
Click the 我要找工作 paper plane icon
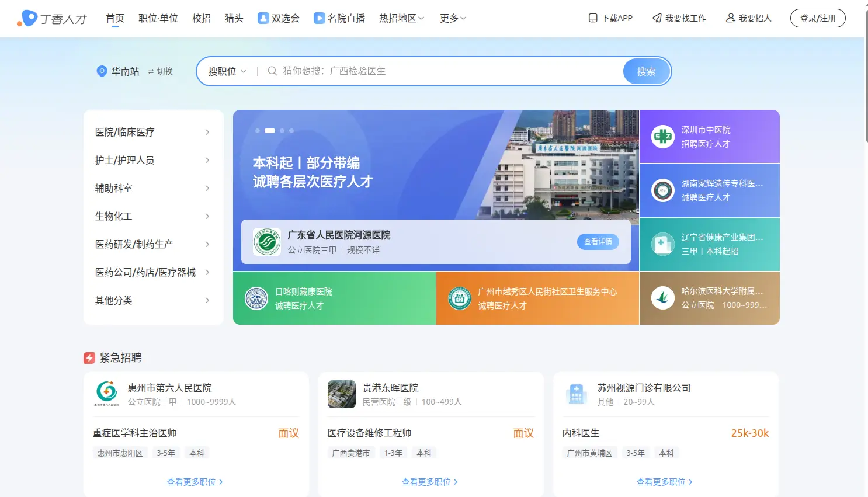[x=657, y=18]
